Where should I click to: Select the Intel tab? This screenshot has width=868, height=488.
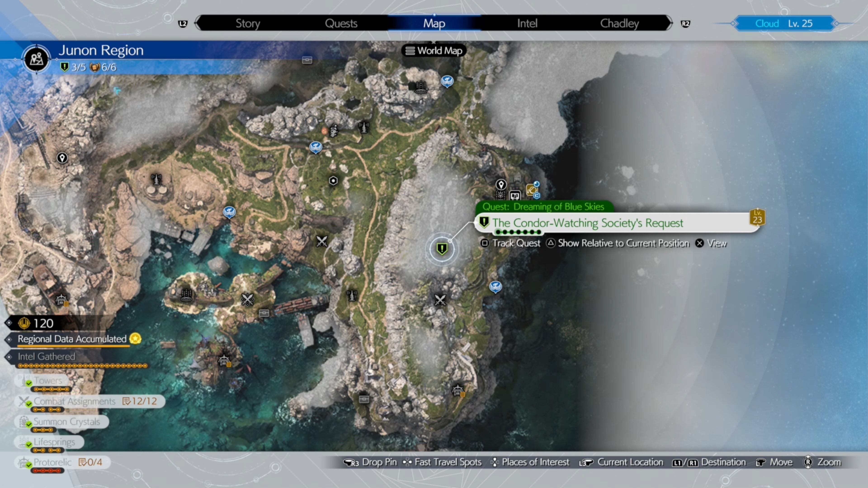coord(527,23)
